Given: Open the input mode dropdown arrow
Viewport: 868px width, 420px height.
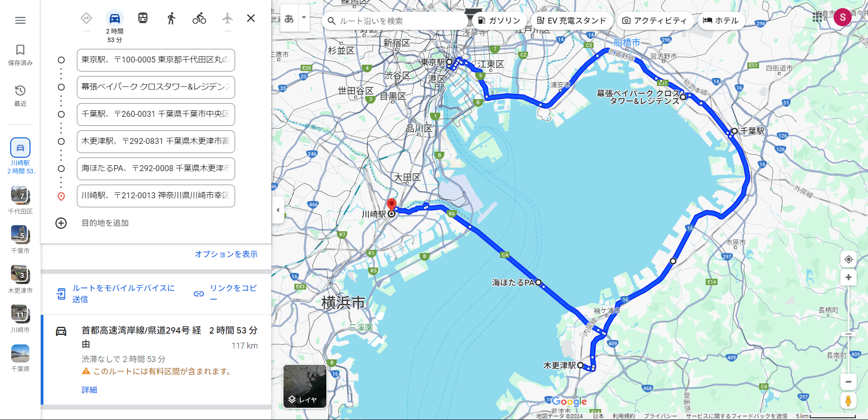Looking at the screenshot, I should click(x=304, y=18).
